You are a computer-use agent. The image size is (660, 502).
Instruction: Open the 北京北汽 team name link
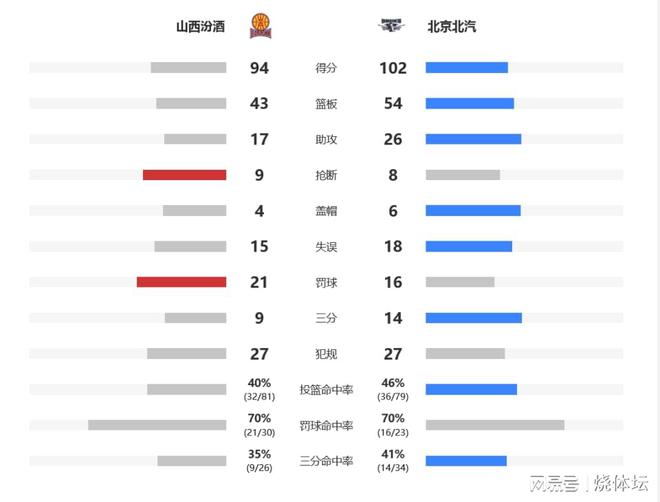point(452,27)
